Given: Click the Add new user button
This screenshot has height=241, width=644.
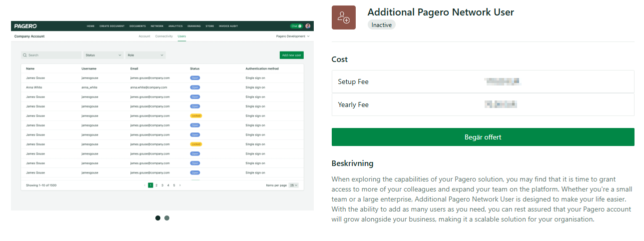Looking at the screenshot, I should (292, 55).
